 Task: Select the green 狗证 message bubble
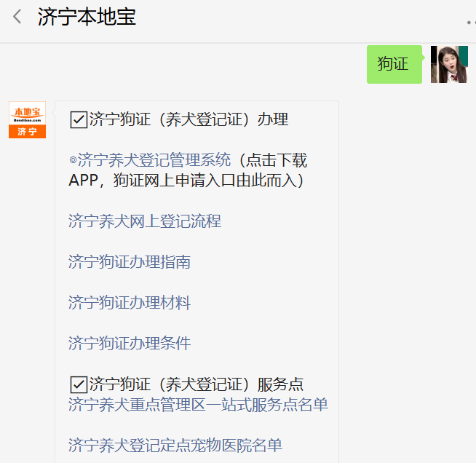coord(394,64)
